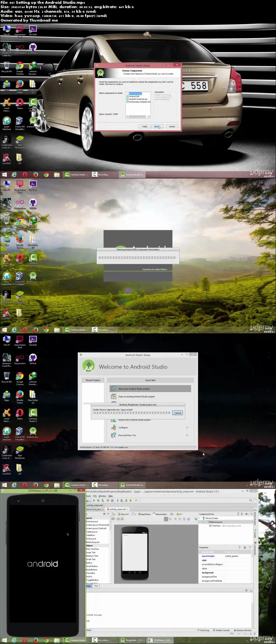The height and width of the screenshot is (644, 276).
Task: Click the right scroll arrow in component list
Action: coord(149,117)
